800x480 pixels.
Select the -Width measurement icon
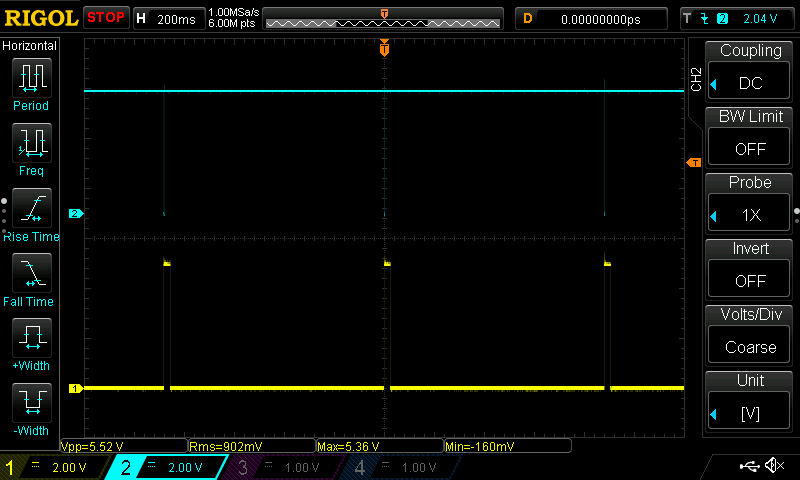(x=32, y=402)
